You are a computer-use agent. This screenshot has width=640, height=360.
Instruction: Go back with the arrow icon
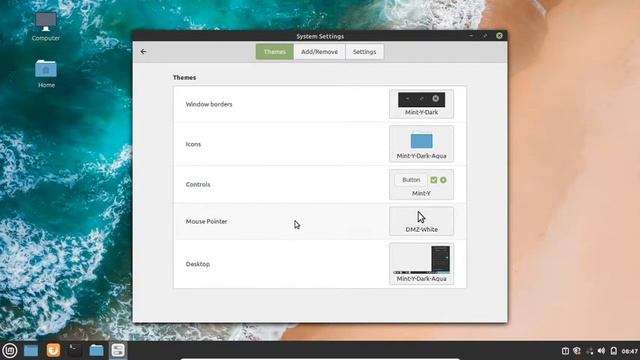(143, 51)
